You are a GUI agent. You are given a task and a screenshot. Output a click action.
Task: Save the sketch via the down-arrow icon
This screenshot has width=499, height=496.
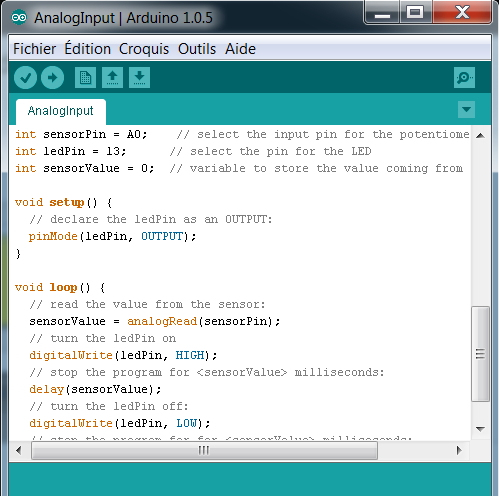click(139, 78)
